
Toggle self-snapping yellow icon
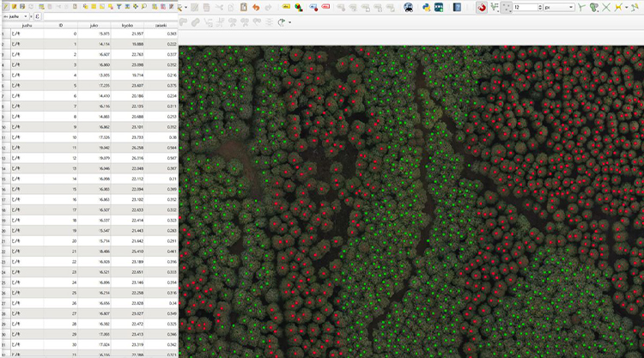618,7
